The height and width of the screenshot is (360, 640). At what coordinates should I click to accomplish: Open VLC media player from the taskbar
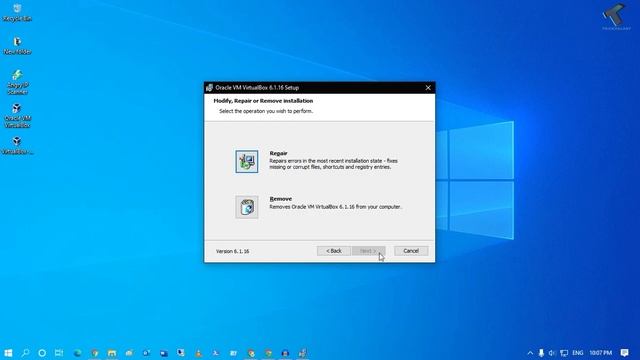[198, 353]
